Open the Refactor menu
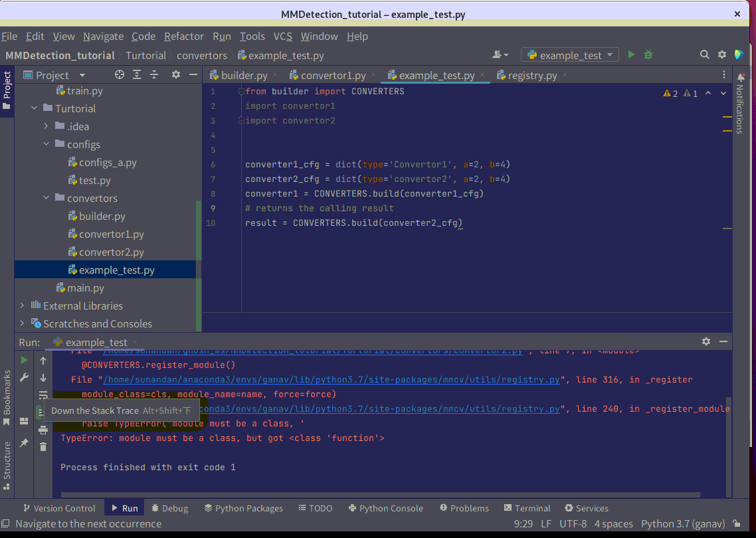The image size is (756, 538). click(184, 36)
